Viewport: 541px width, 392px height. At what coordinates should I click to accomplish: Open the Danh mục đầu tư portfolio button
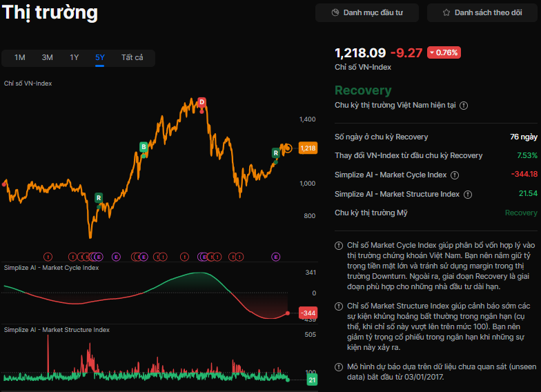point(366,12)
